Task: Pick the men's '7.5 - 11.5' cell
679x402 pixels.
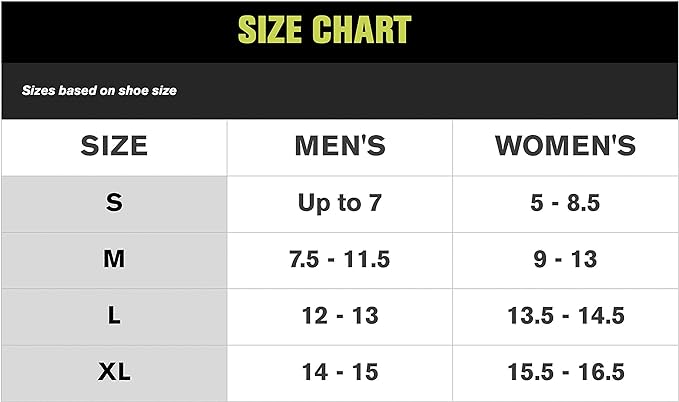Action: pos(340,260)
